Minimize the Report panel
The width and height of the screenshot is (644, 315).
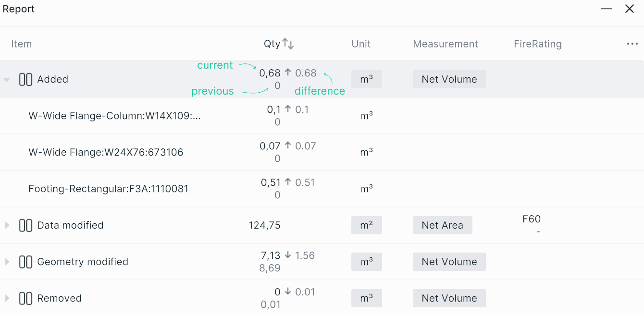[x=606, y=9]
